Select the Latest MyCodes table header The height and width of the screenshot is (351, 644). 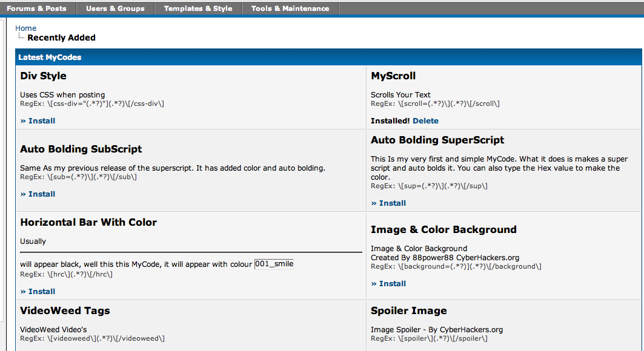click(x=50, y=57)
